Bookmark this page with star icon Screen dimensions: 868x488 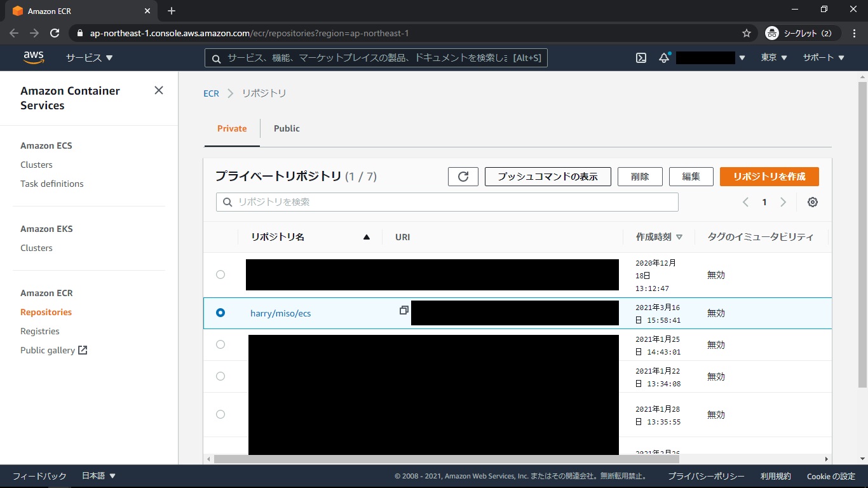pos(747,33)
